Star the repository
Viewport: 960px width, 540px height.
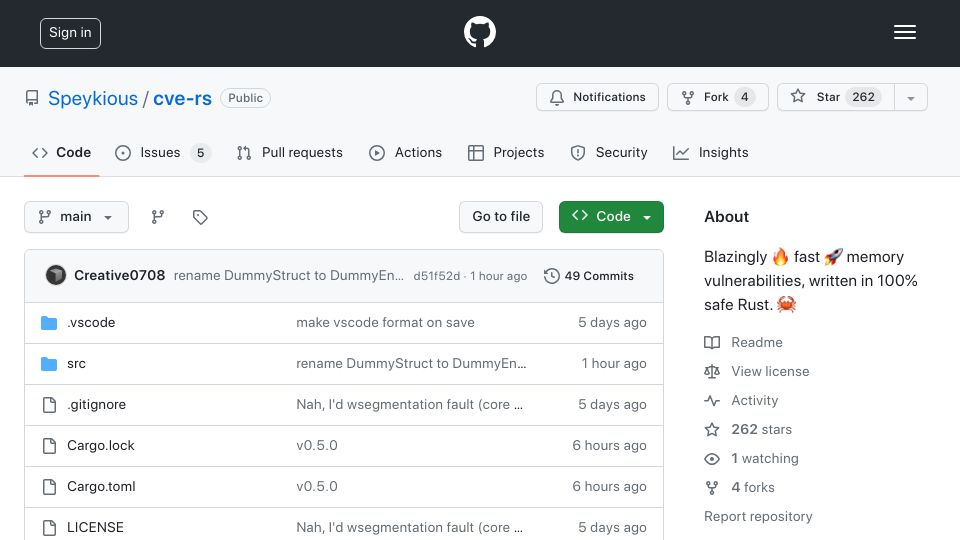836,97
